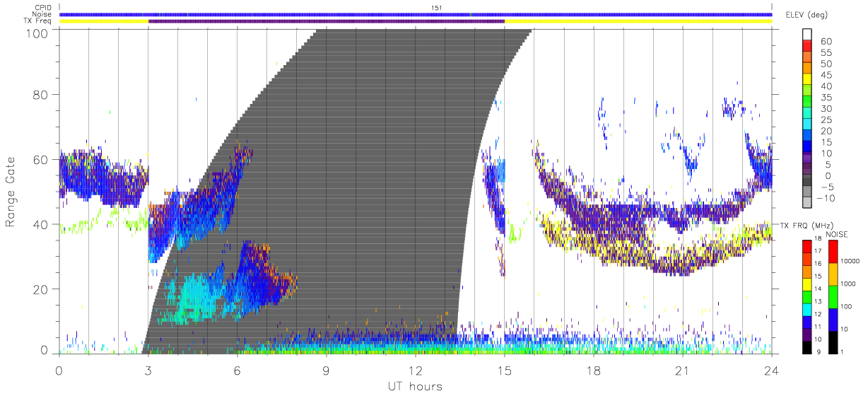Click value 1 on NOISE scale

[x=842, y=351]
